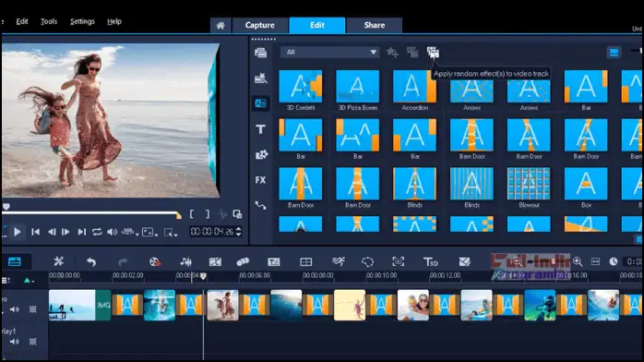
Task: Open the Settings menu
Action: [x=82, y=21]
